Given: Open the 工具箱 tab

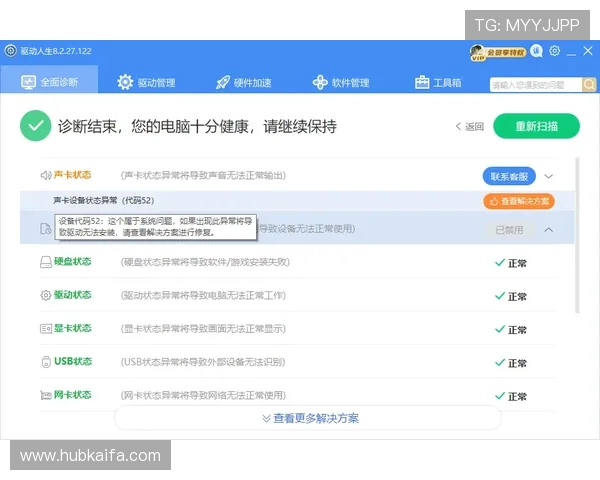Looking at the screenshot, I should click(x=438, y=82).
